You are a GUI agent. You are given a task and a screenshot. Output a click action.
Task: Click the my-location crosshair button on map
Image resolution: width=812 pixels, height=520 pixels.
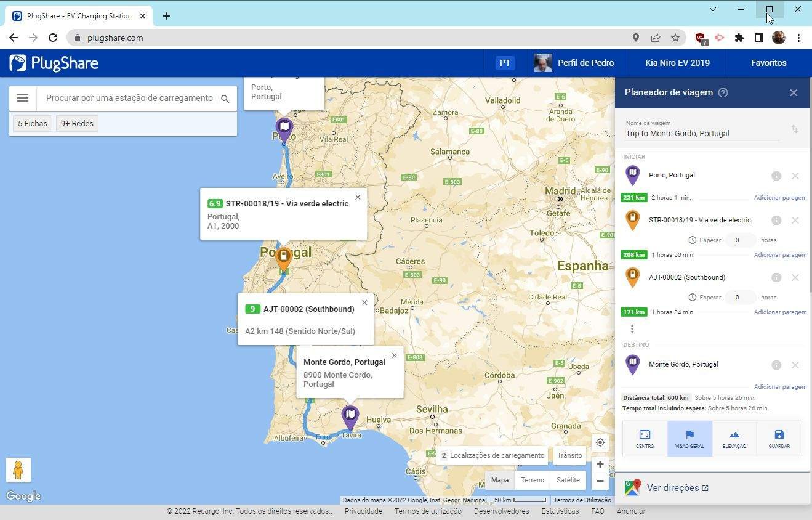pyautogui.click(x=600, y=442)
